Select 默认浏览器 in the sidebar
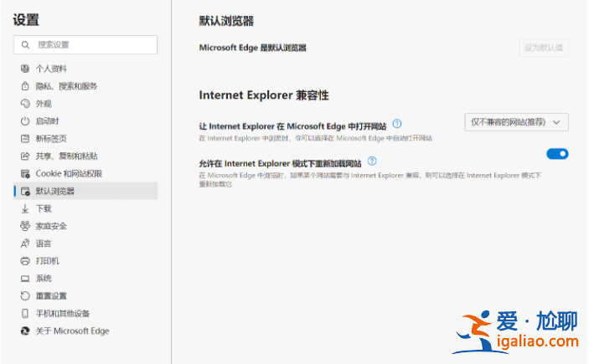The width and height of the screenshot is (589, 364). click(85, 191)
